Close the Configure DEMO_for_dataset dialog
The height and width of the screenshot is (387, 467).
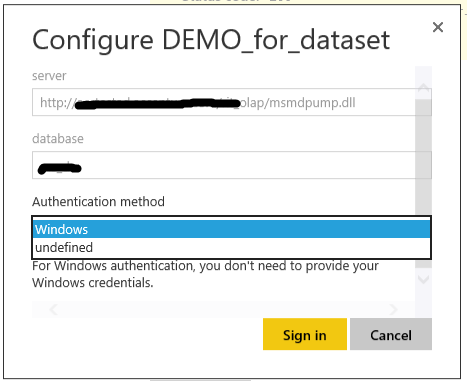[438, 27]
